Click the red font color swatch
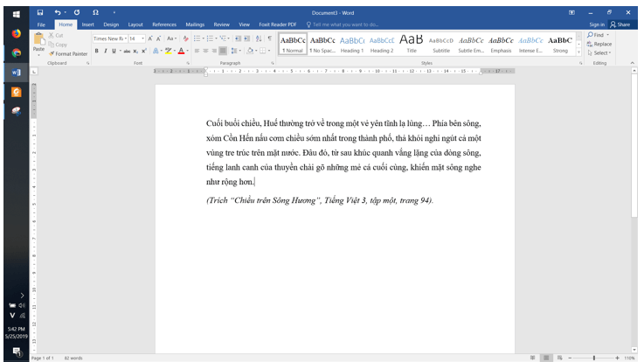The height and width of the screenshot is (362, 644). 182,51
